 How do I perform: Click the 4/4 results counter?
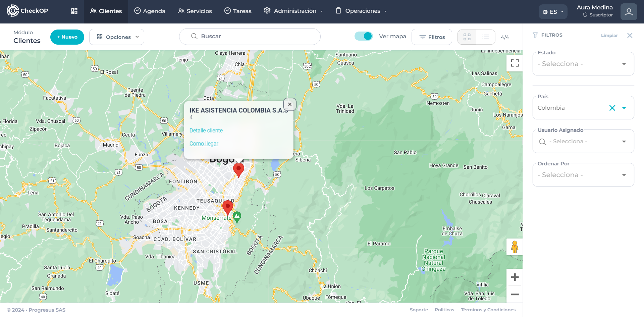pyautogui.click(x=505, y=37)
